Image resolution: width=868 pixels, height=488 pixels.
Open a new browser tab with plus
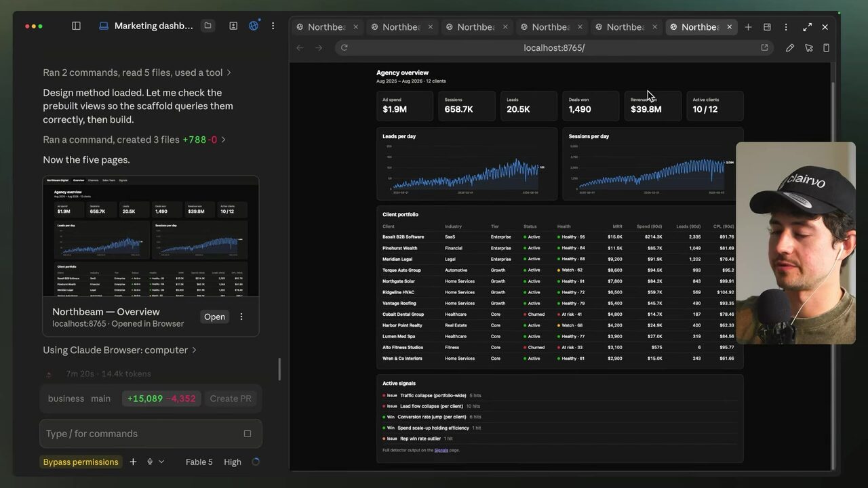[748, 27]
